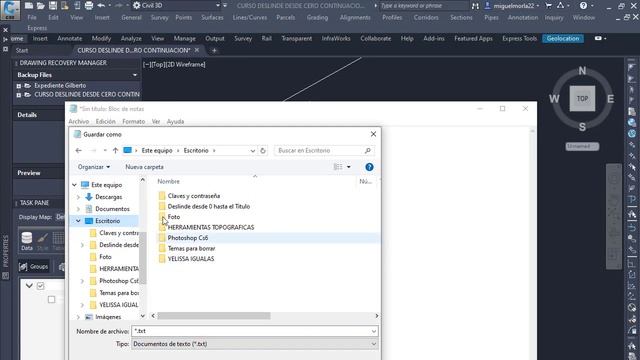Open the view options dropdown arrow in save dialog
Image resolution: width=640 pixels, height=360 pixels.
(x=349, y=167)
